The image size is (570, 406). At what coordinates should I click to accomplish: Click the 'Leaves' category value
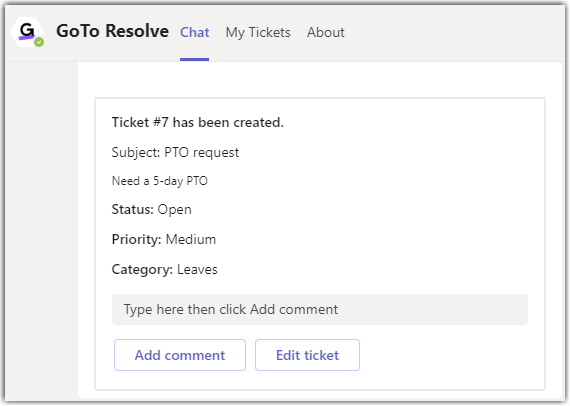point(197,269)
